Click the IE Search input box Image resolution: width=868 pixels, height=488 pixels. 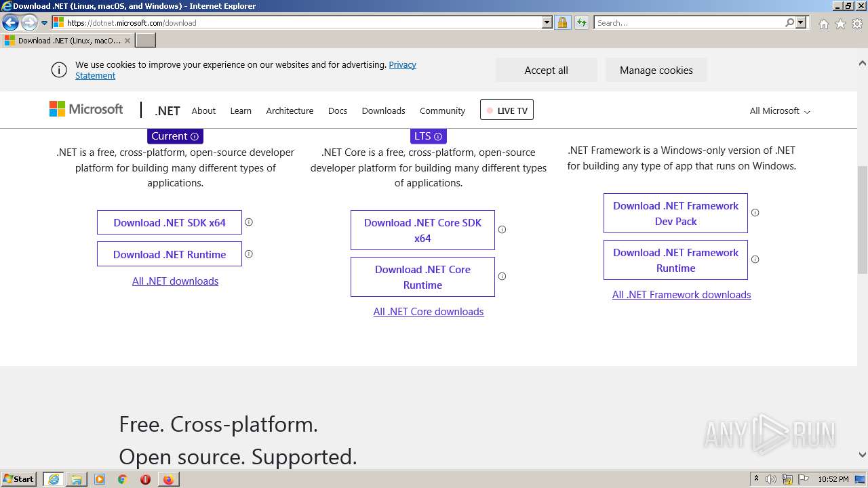coord(689,23)
